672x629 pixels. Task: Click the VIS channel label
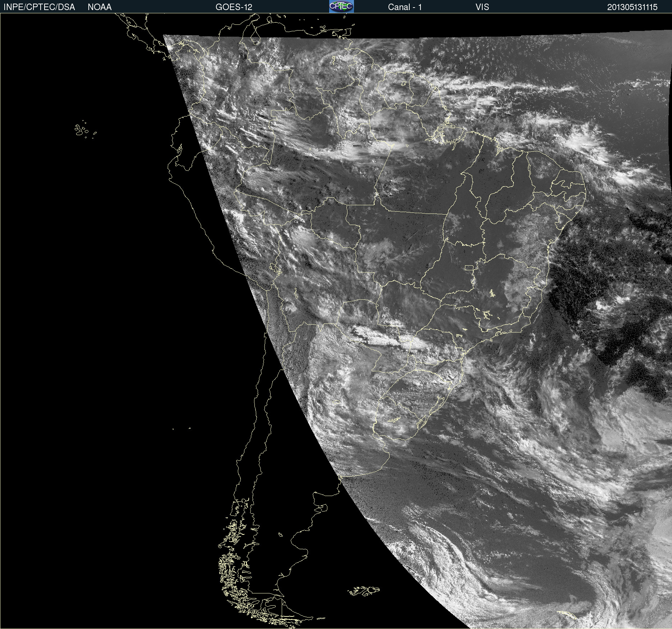pyautogui.click(x=482, y=7)
